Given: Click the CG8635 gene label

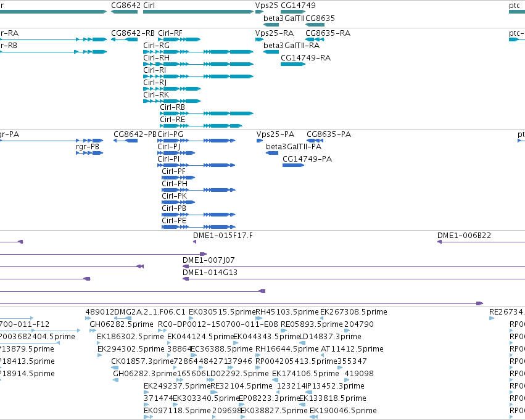Looking at the screenshot, I should [320, 19].
